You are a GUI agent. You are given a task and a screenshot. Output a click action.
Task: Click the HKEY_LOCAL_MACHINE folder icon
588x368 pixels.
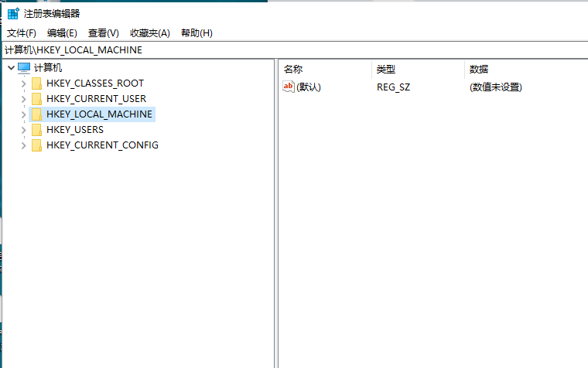click(36, 114)
